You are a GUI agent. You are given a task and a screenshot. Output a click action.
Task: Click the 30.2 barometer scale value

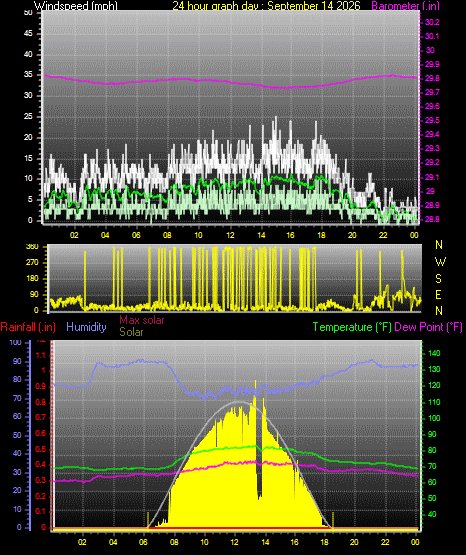coord(432,22)
